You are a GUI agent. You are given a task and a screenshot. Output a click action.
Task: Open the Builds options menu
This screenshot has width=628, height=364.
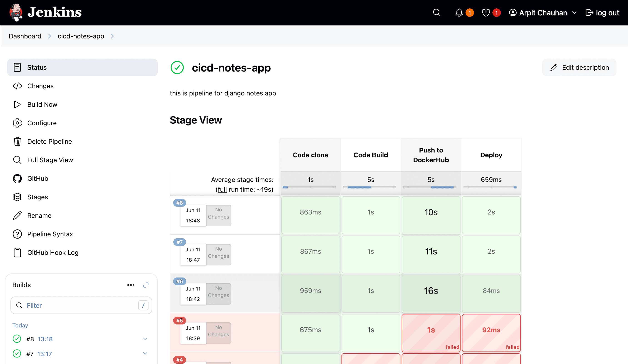point(131,285)
